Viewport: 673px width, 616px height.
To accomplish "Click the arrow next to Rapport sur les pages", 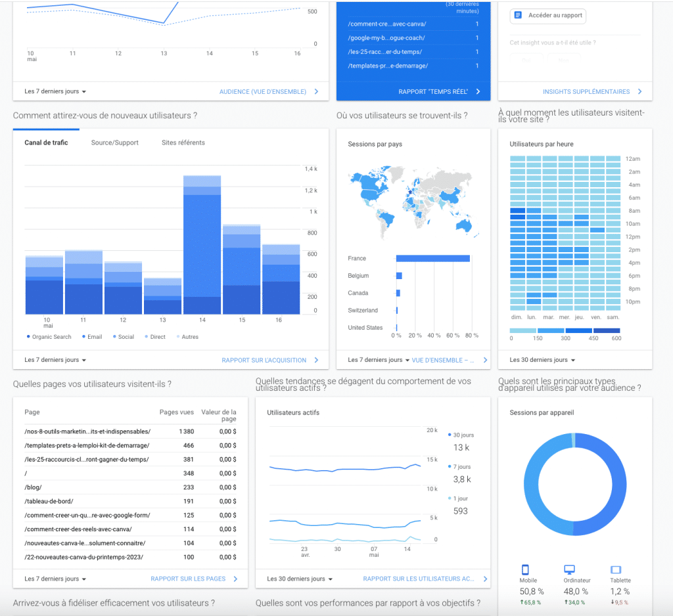I will point(235,579).
